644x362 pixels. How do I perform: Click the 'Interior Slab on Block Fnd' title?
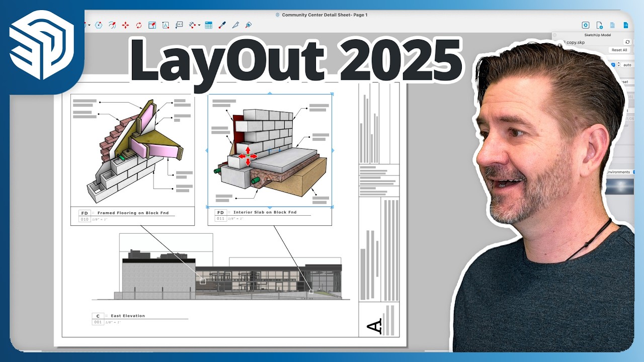click(x=265, y=212)
